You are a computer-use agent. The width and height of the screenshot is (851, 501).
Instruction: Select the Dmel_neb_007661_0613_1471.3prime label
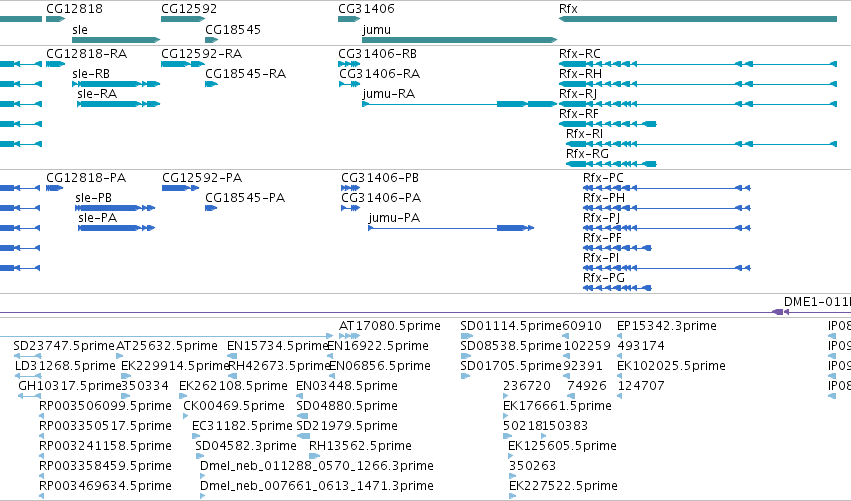pos(317,486)
